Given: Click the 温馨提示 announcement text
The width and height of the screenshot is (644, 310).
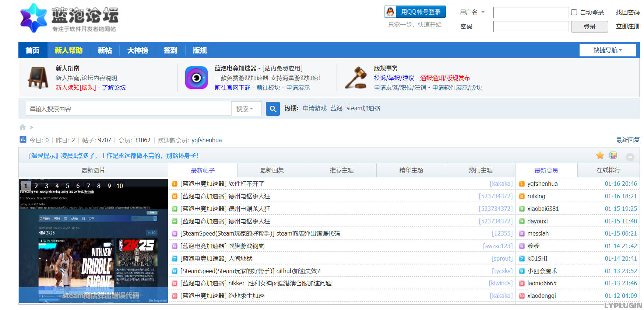Looking at the screenshot, I should click(113, 156).
